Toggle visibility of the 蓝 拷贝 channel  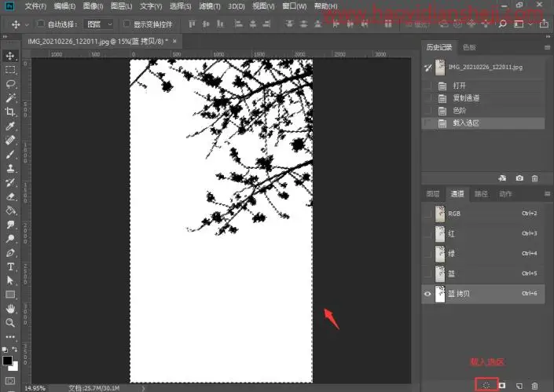click(427, 294)
